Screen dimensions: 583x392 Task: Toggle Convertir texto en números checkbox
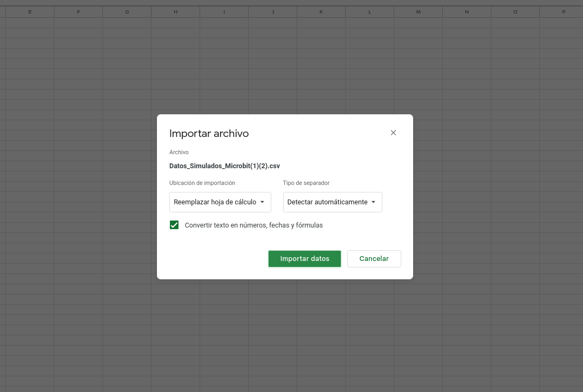click(x=174, y=225)
